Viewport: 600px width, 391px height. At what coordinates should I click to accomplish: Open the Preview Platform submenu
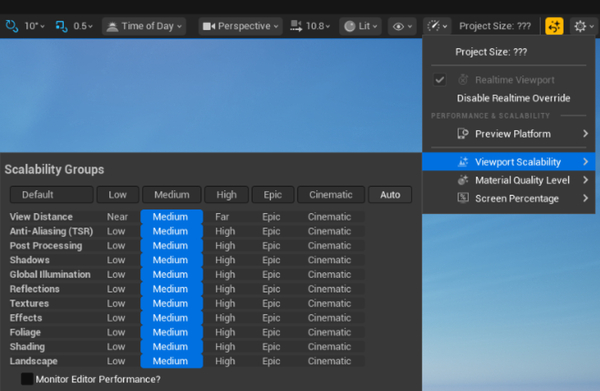tap(509, 134)
